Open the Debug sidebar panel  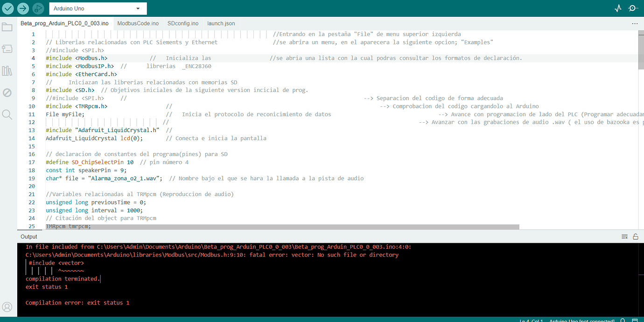click(x=7, y=92)
